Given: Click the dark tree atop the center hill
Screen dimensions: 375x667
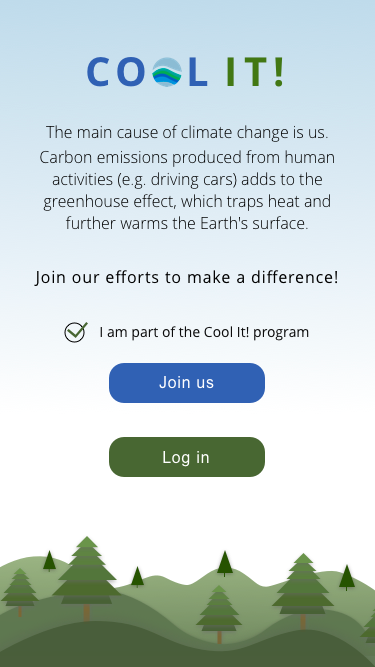Looking at the screenshot, I should 224,564.
